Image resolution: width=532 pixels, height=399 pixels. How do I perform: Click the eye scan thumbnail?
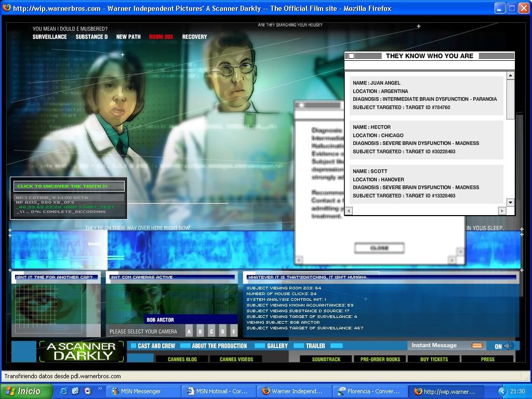[49, 309]
